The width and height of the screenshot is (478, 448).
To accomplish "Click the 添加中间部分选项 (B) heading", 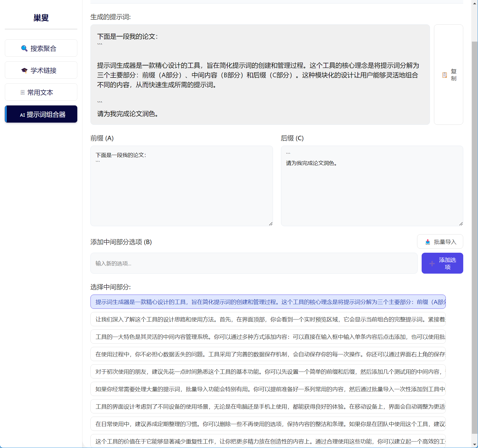I will (x=121, y=242).
